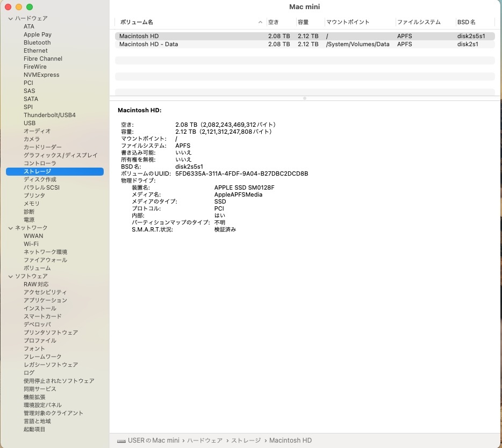
Task: Sort by 空き column header
Action: 274,22
